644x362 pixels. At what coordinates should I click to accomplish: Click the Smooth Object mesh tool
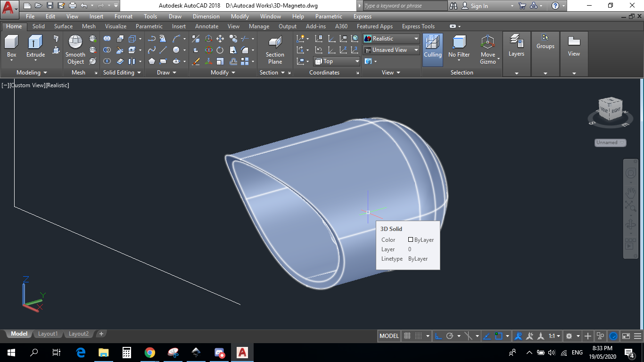point(75,49)
